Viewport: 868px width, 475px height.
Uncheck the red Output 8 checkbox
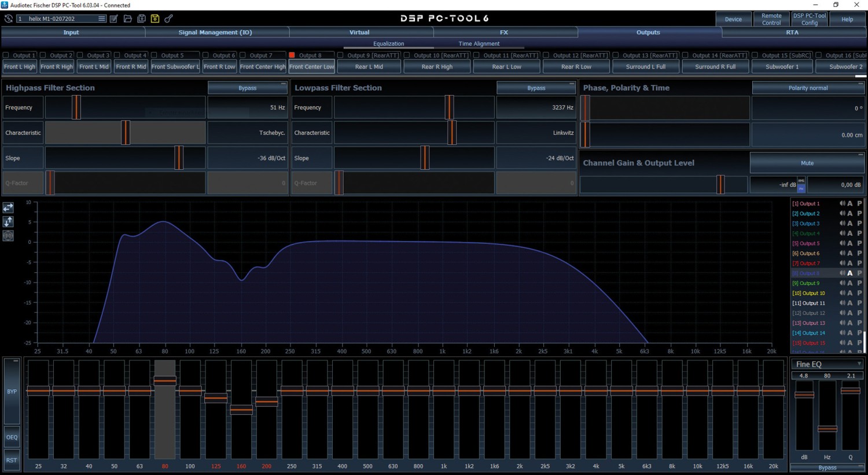[292, 56]
